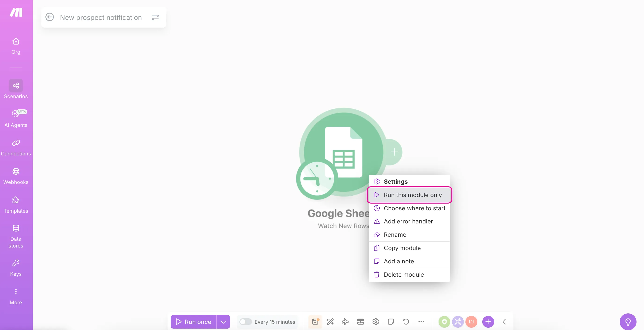Go to Org home in sidebar

[16, 46]
